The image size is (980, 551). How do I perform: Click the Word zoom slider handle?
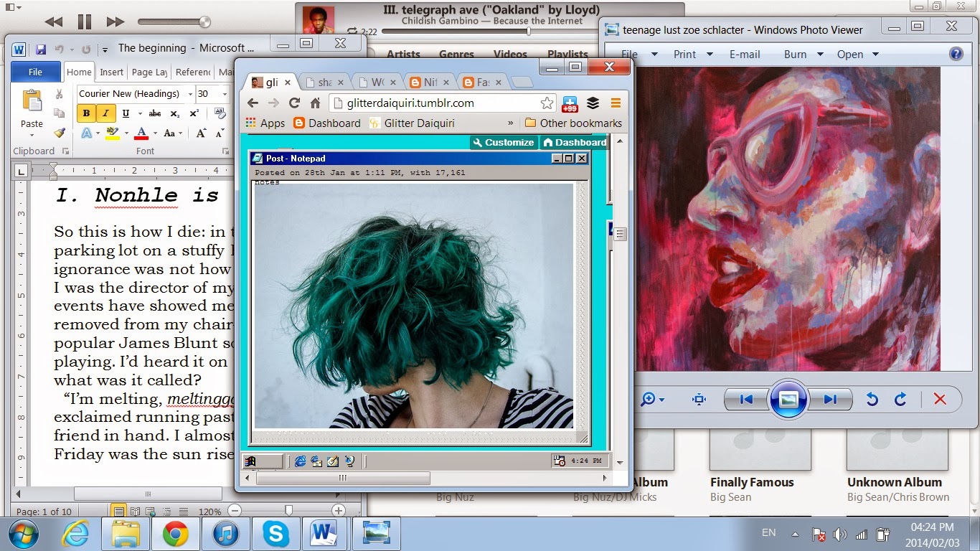pyautogui.click(x=288, y=510)
